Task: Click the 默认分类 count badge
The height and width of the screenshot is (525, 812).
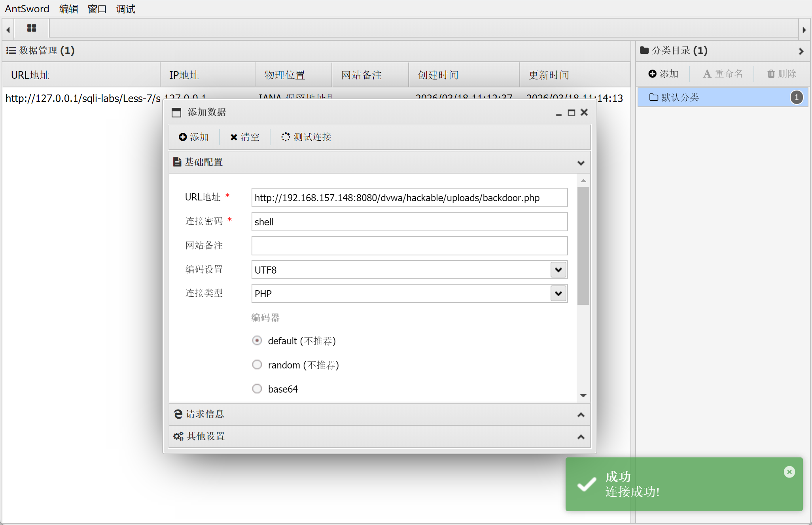Action: pyautogui.click(x=797, y=97)
